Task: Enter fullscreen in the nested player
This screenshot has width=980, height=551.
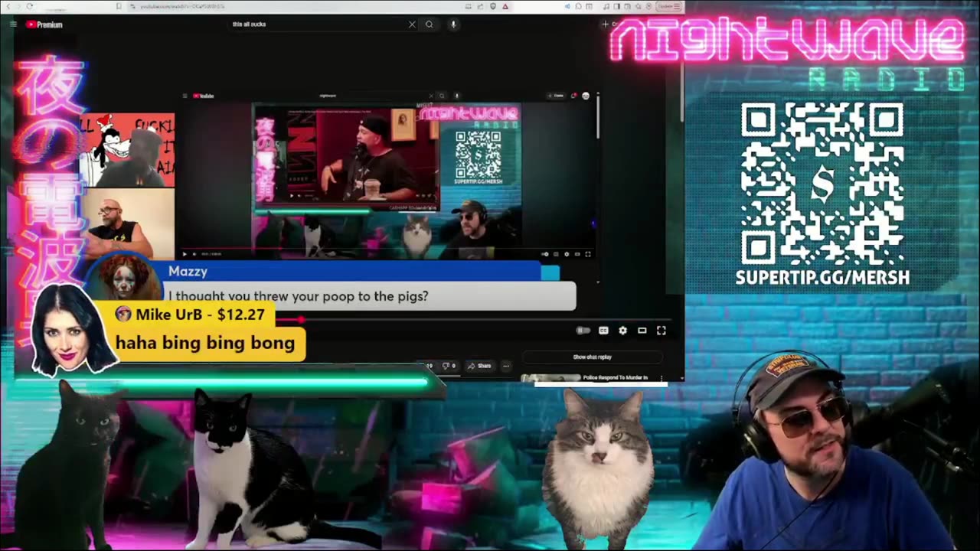Action: click(588, 254)
